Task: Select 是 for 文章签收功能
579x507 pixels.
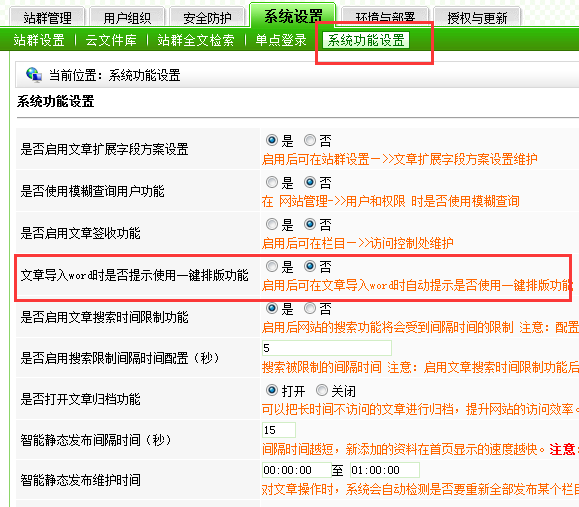Action: coord(272,224)
